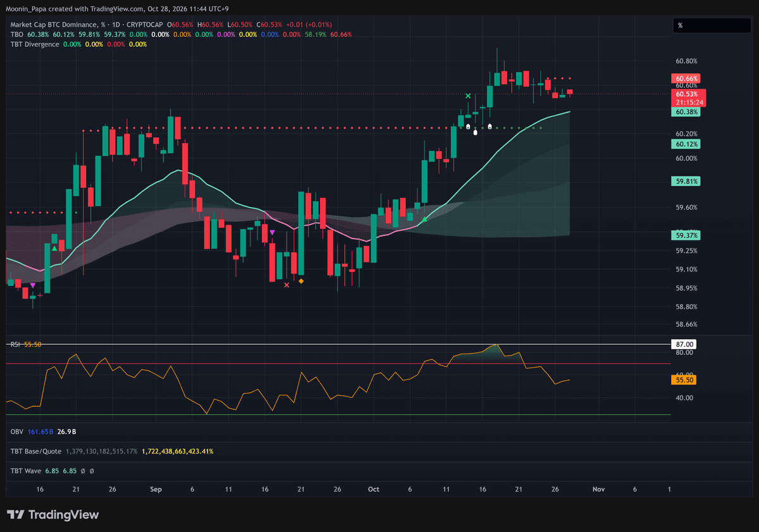Expand the OBV indicator pane

pyautogui.click(x=17, y=432)
